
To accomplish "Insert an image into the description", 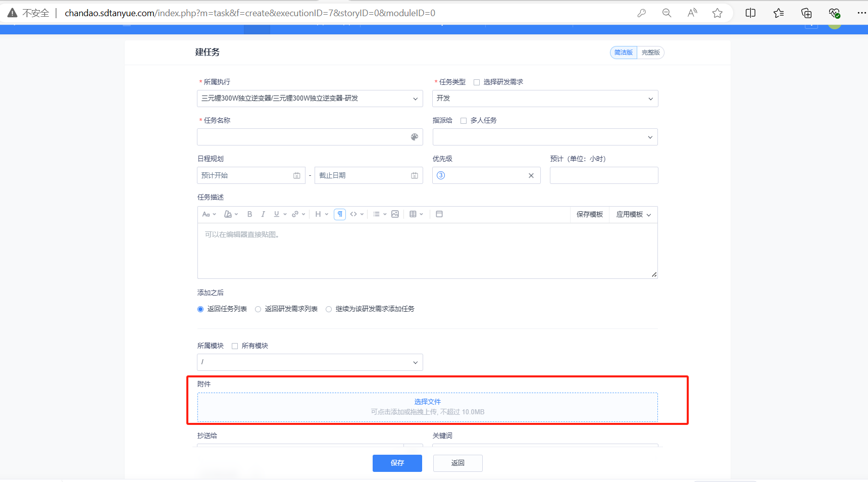I will tap(395, 214).
